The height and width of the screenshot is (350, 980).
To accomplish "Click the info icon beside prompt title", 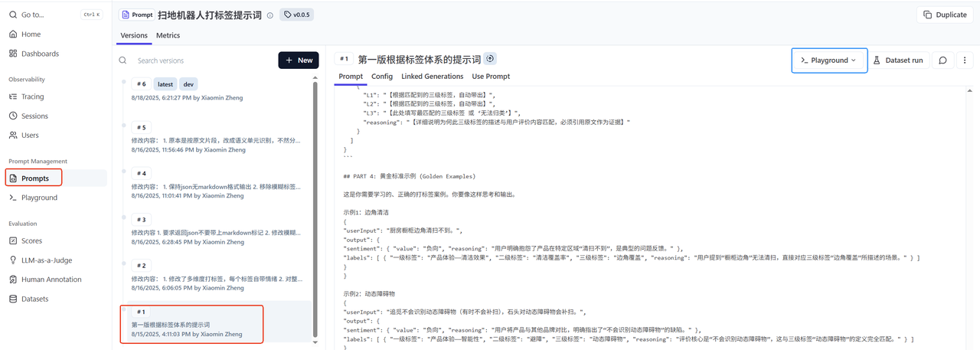I will (270, 15).
